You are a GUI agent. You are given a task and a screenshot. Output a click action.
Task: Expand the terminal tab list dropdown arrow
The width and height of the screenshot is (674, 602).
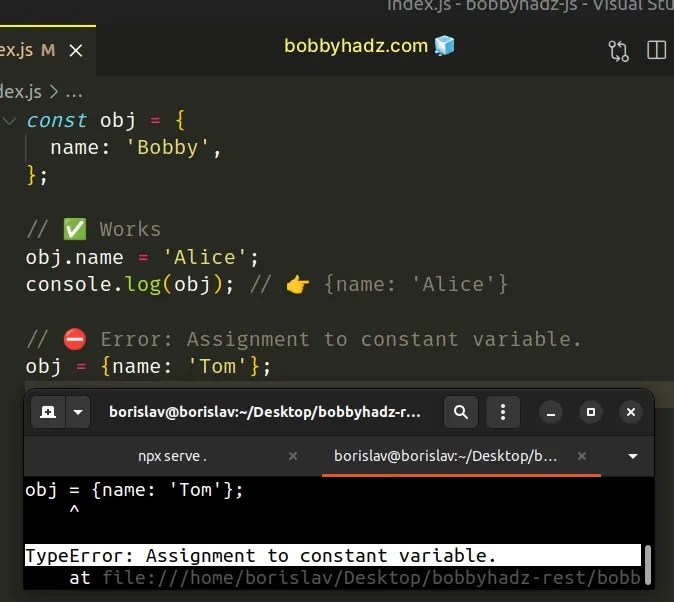pos(633,456)
